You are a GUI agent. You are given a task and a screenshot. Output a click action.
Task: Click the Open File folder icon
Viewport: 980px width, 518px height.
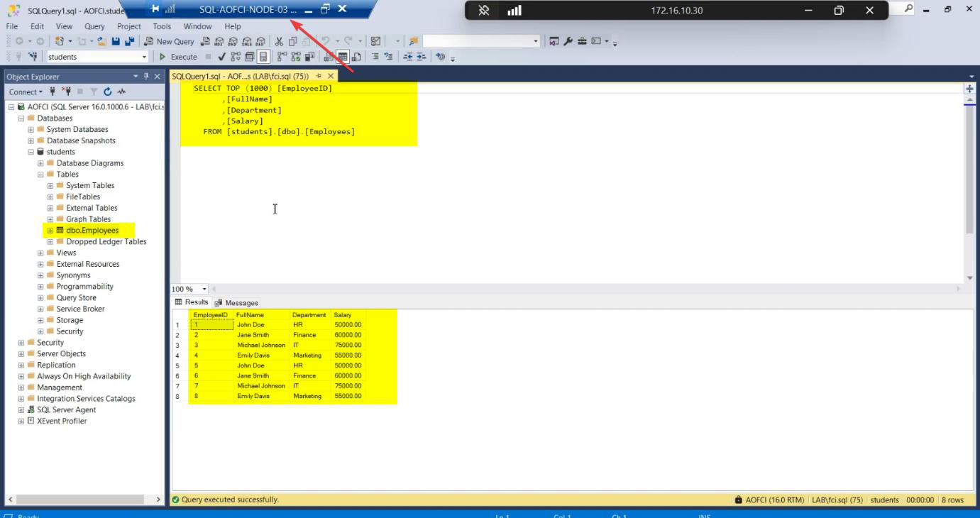tap(102, 41)
